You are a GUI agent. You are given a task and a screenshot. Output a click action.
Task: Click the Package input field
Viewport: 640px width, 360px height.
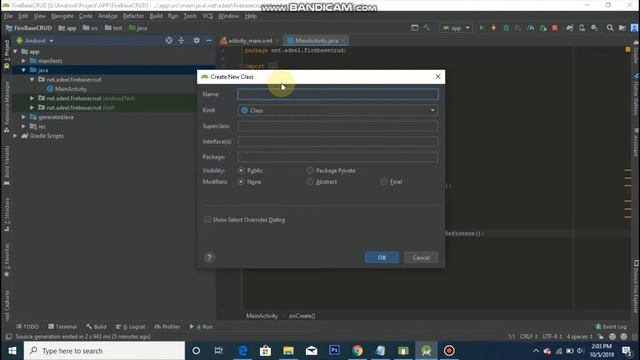338,157
